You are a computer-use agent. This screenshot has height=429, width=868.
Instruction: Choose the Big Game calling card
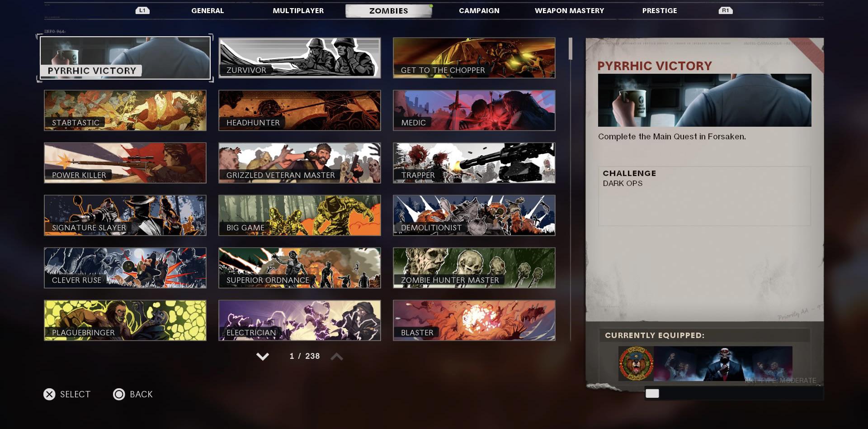coord(300,215)
